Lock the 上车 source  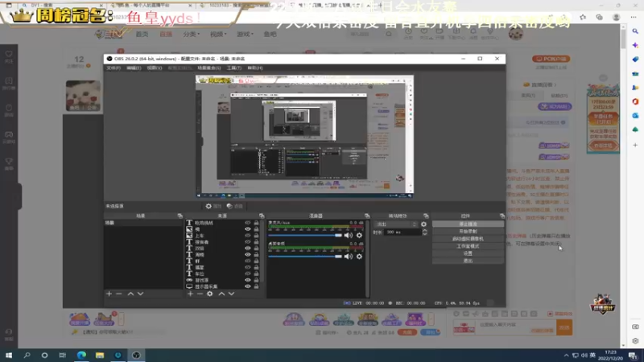point(256,236)
